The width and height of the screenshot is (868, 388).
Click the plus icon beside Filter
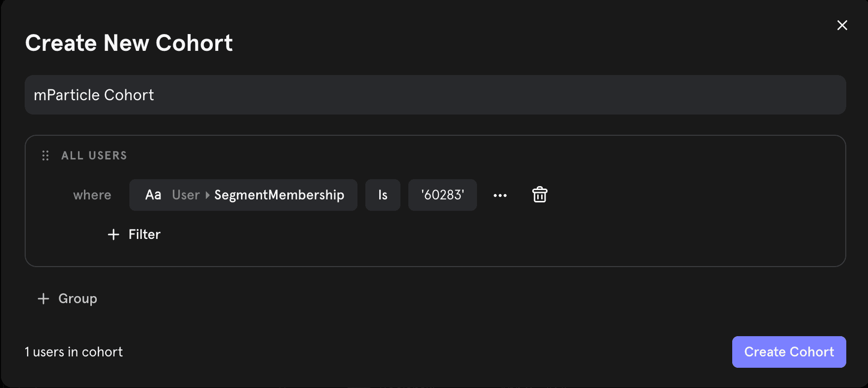point(113,234)
